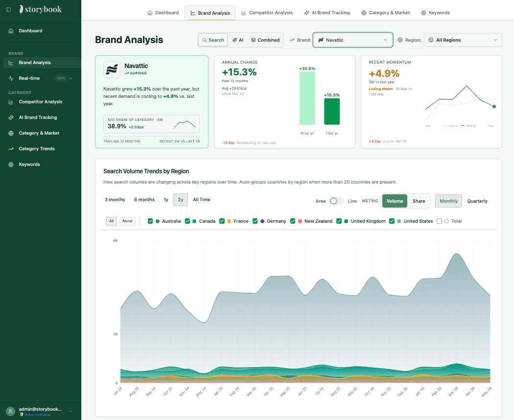This screenshot has width=514, height=420.
Task: Set time range to 1y
Action: pos(166,200)
